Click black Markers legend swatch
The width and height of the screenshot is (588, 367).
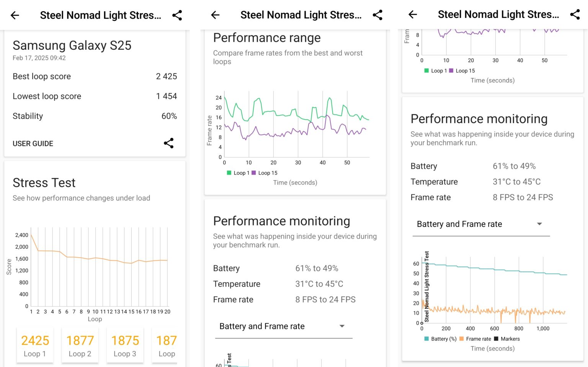[496, 339]
